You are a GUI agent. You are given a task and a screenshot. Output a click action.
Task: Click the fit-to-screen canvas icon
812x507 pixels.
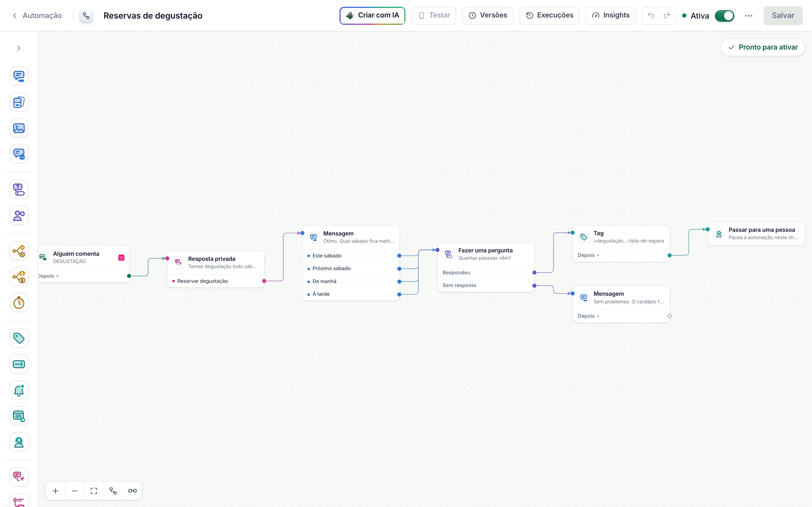pos(94,491)
